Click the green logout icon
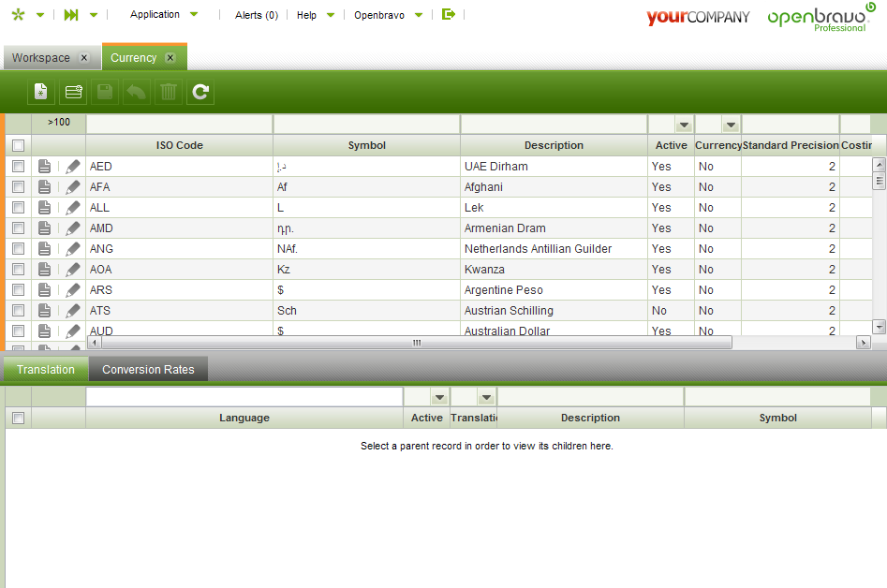This screenshot has width=887, height=588. (448, 14)
